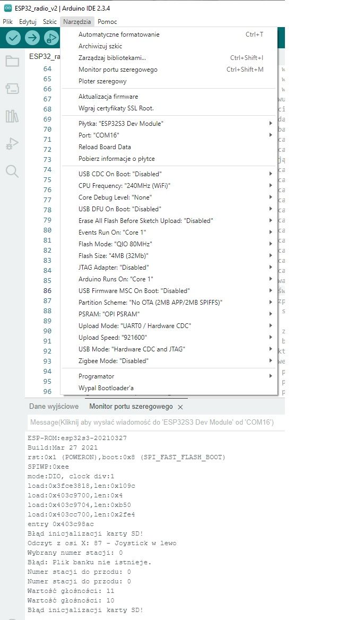Expand Erase All Flash Before Sketch Upload
Viewport: 364px width, 620px height.
(169, 221)
